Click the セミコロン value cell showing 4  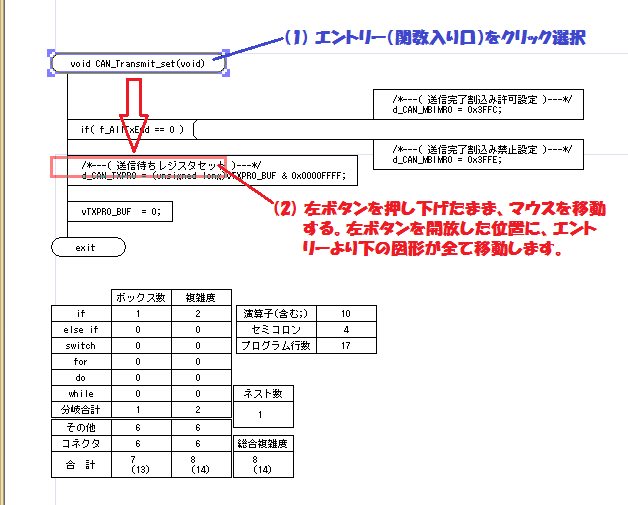coord(346,330)
